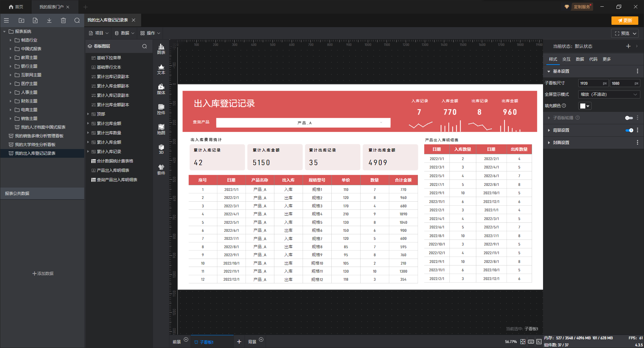Open 背景设置 more options dots

(x=638, y=130)
